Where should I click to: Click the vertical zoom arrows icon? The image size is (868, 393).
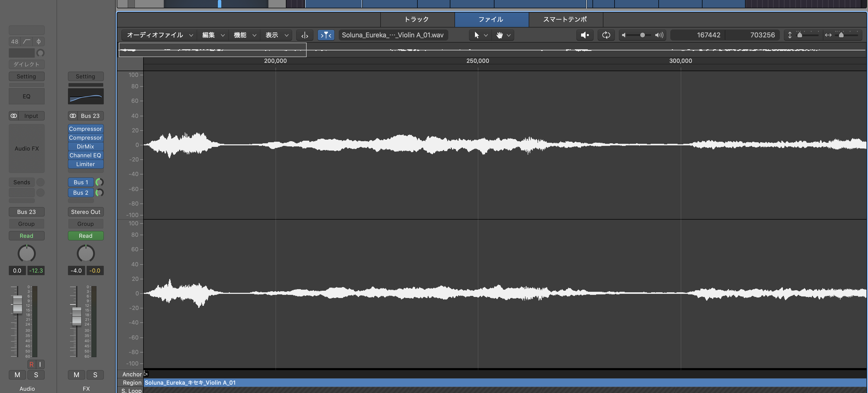coord(789,35)
